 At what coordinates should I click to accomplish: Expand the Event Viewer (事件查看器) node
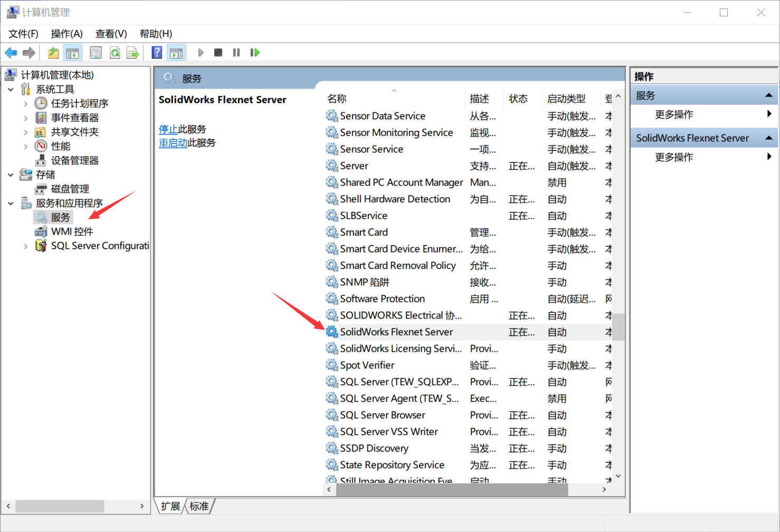[x=26, y=118]
